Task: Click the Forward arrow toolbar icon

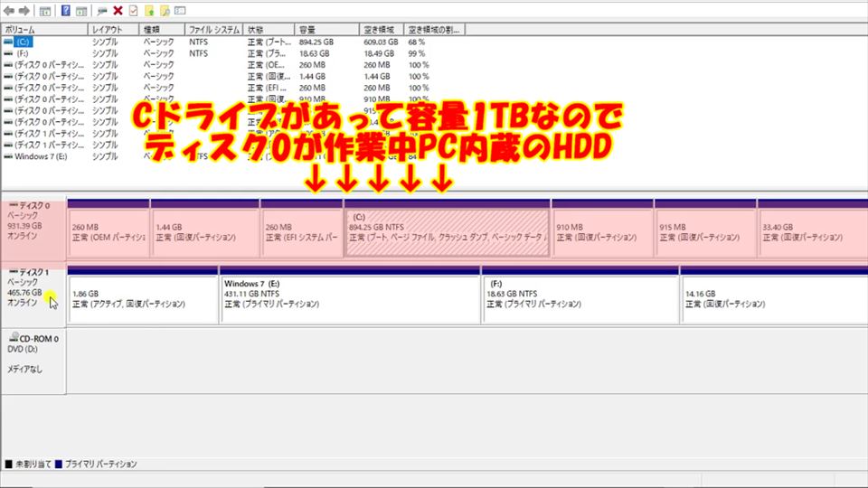Action: (24, 11)
